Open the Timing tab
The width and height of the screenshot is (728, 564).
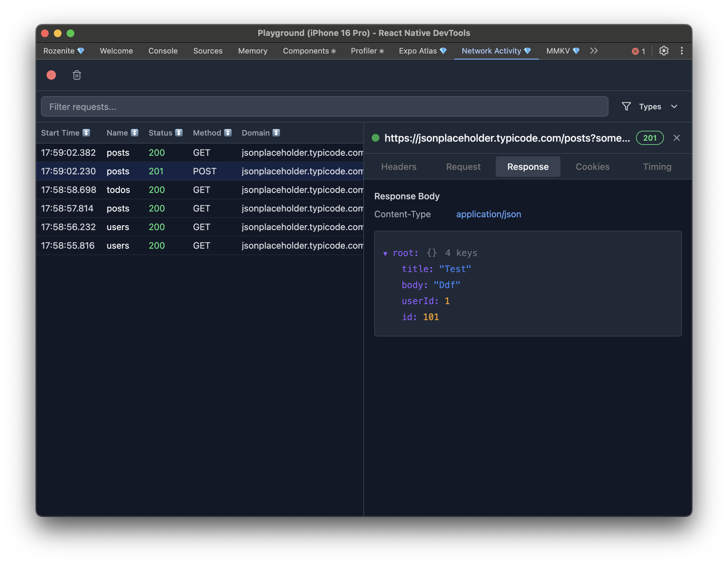(x=657, y=167)
